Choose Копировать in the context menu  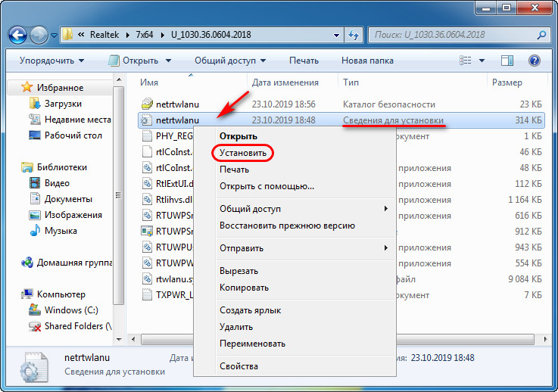click(244, 288)
